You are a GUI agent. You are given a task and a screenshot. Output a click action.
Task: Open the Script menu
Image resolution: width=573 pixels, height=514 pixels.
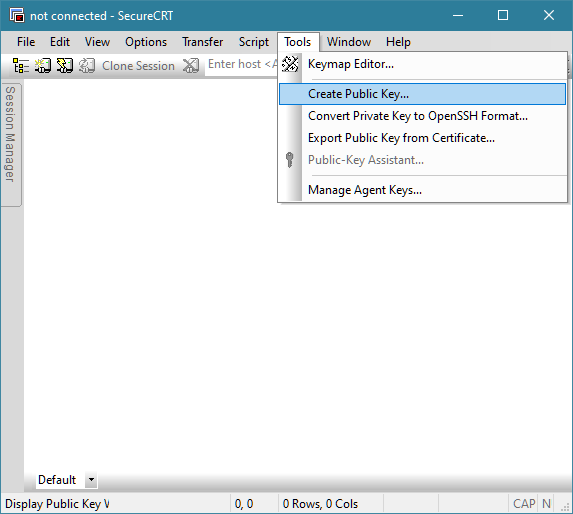pyautogui.click(x=254, y=42)
